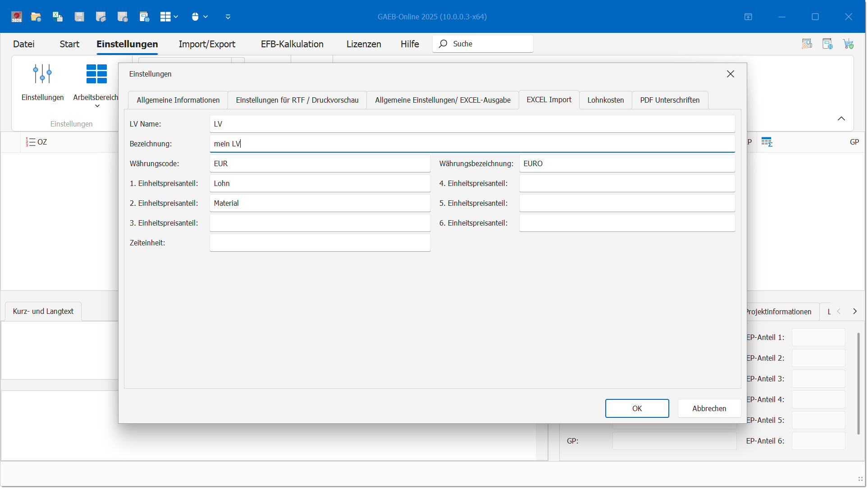Click the Abbrechen button

coord(709,408)
